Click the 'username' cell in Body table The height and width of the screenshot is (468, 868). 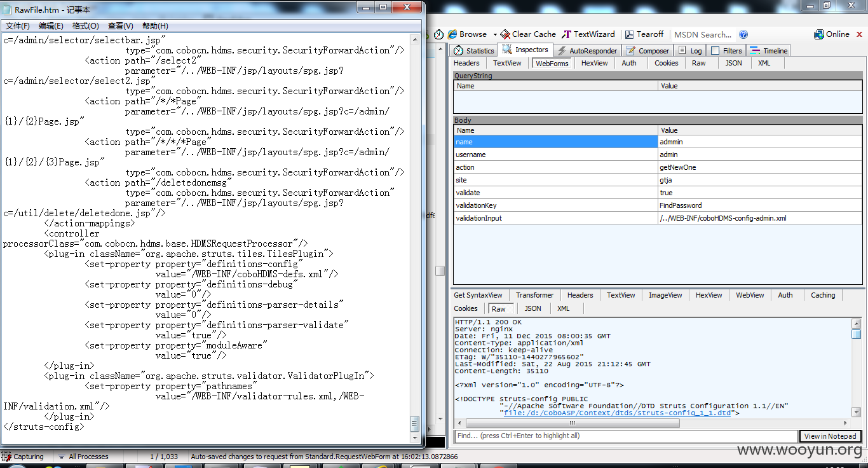click(x=555, y=155)
